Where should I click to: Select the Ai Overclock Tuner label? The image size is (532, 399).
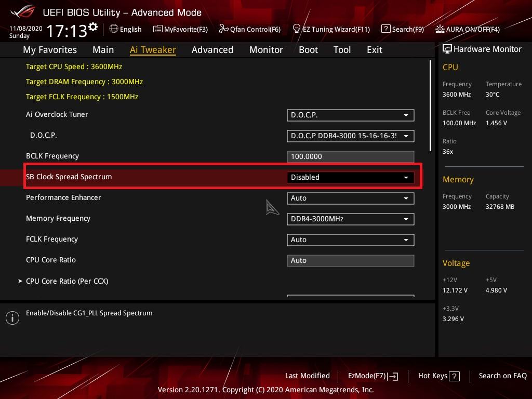tap(57, 114)
